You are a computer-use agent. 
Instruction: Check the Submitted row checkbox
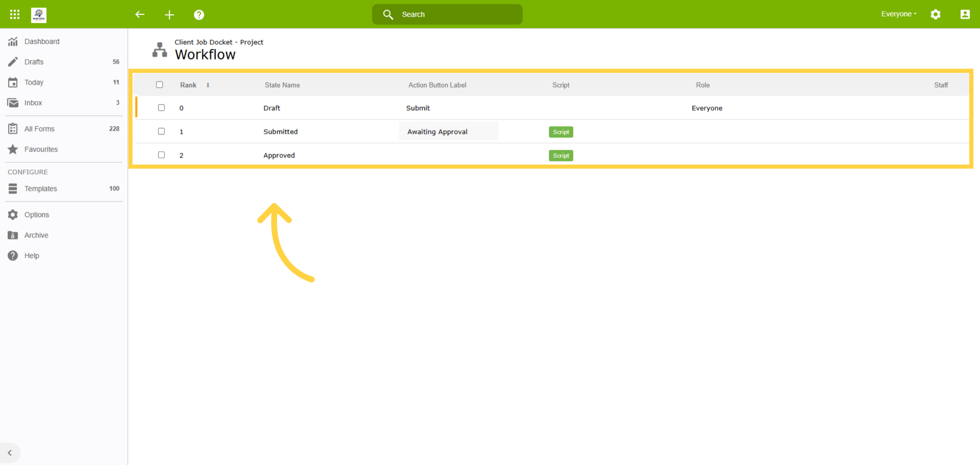(x=161, y=131)
